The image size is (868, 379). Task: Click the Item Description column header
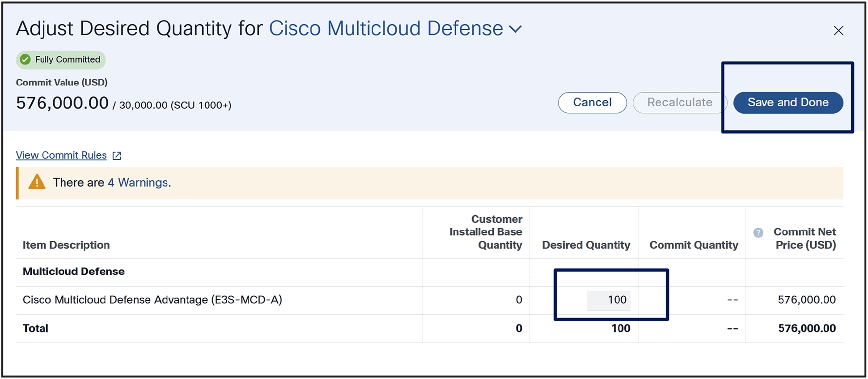(x=66, y=245)
